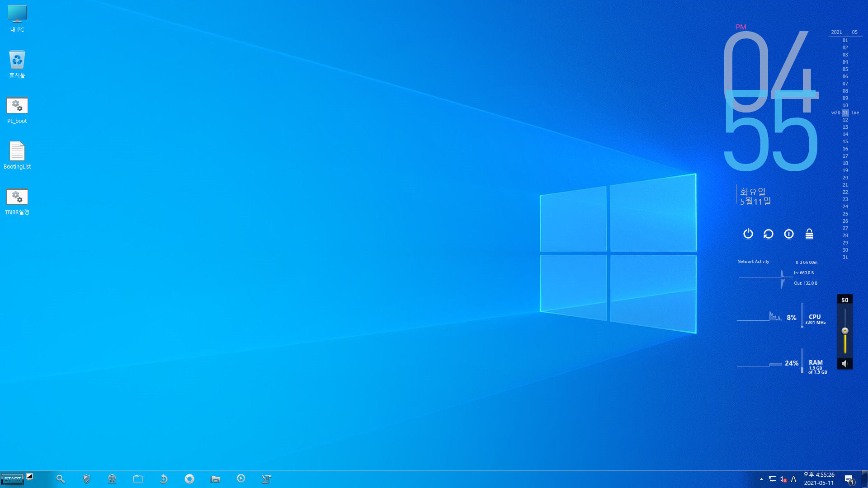Click the circled exclamation widget icon

[789, 234]
